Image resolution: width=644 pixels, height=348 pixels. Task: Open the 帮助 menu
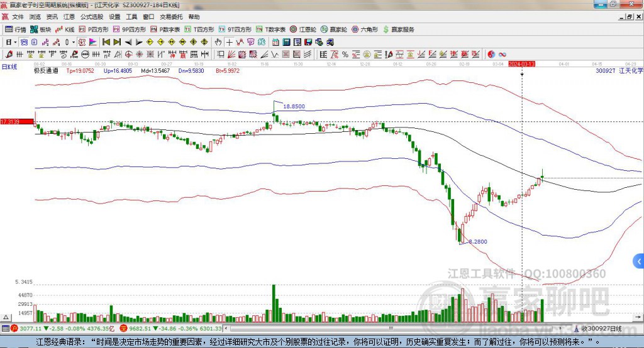[194, 17]
